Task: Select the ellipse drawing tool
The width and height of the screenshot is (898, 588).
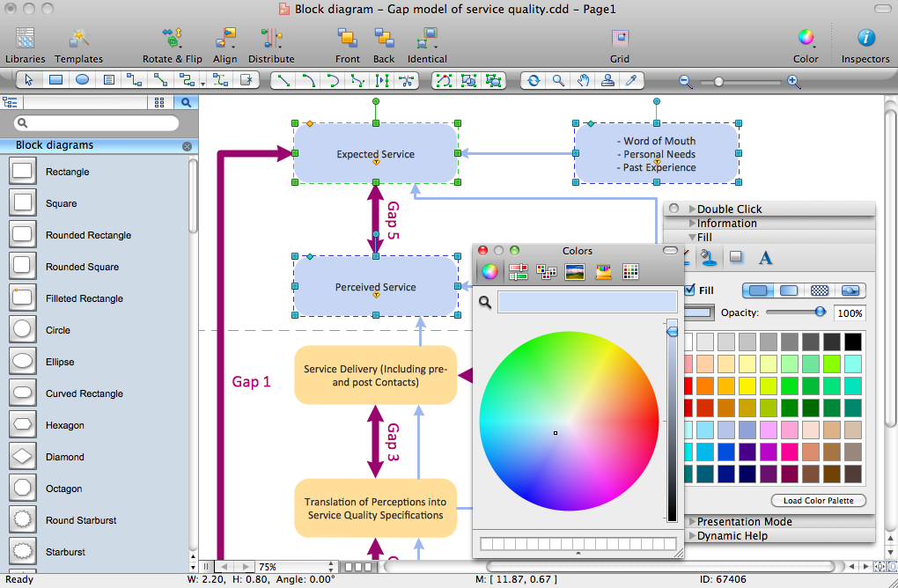Action: point(83,81)
